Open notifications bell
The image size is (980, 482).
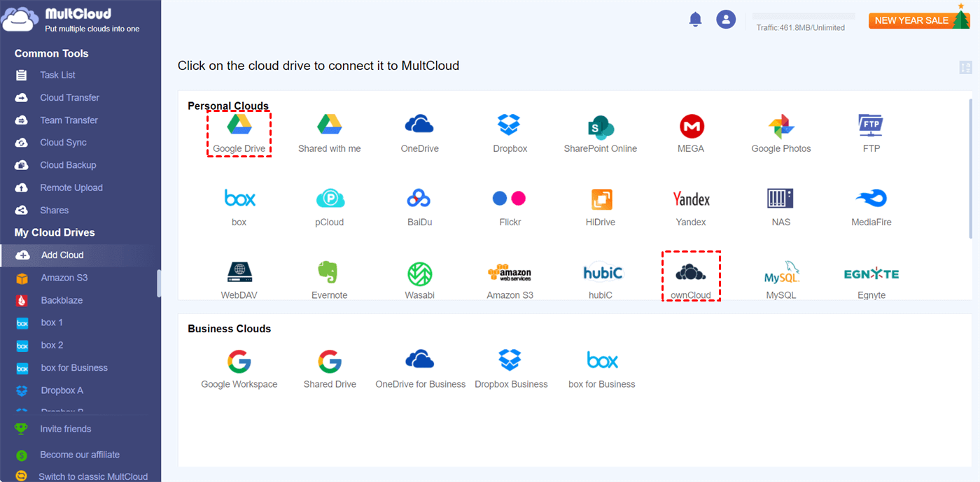695,20
